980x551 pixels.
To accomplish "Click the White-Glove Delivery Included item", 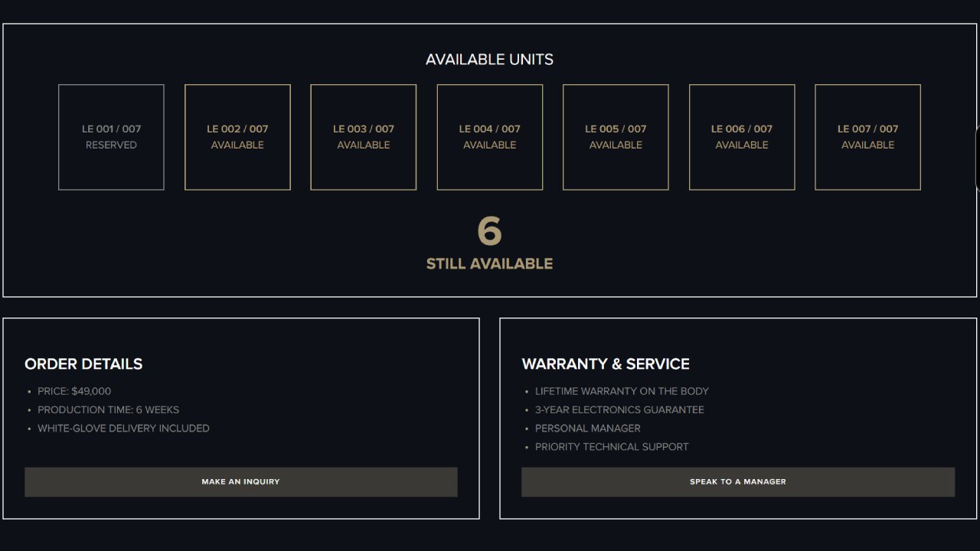I will [123, 429].
